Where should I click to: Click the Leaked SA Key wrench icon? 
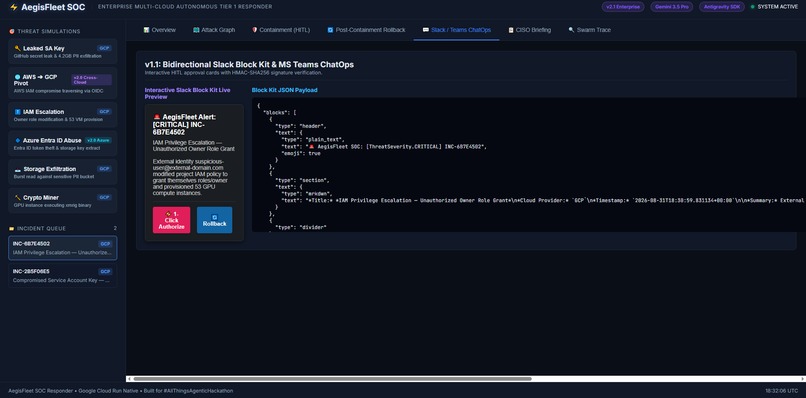pyautogui.click(x=17, y=48)
